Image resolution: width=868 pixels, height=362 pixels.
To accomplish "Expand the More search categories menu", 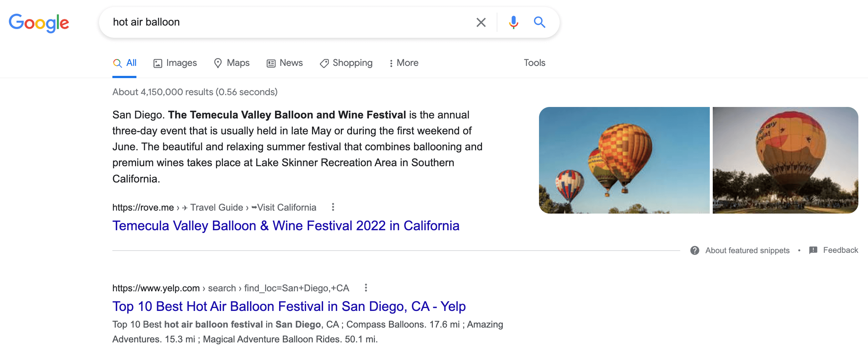I will pyautogui.click(x=404, y=63).
